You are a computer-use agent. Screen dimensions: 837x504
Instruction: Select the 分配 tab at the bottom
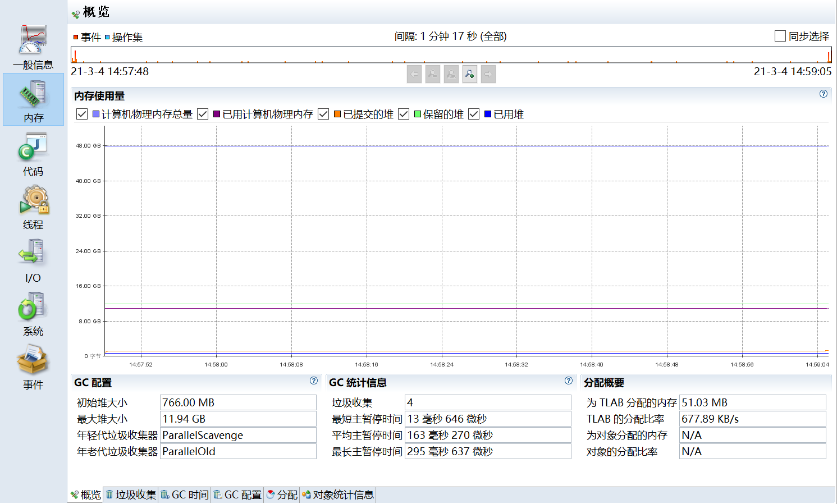281,494
